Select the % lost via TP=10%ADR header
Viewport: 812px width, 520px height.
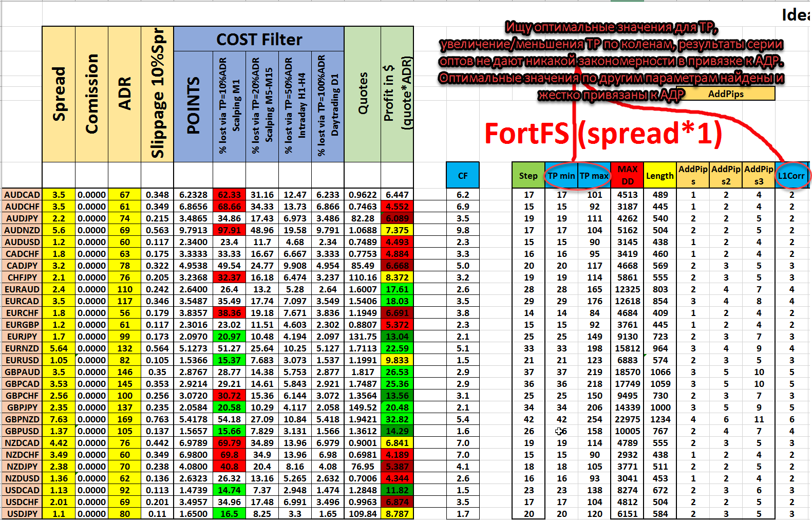point(229,106)
